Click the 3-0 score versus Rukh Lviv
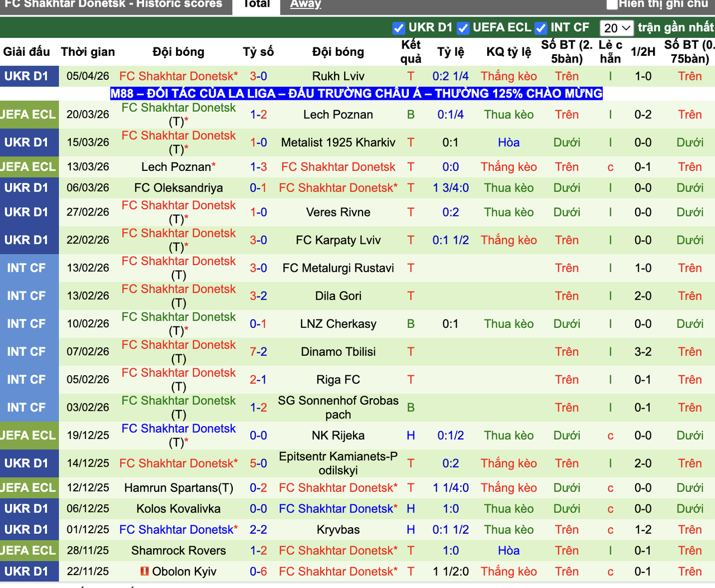The height and width of the screenshot is (588, 715). (x=258, y=76)
